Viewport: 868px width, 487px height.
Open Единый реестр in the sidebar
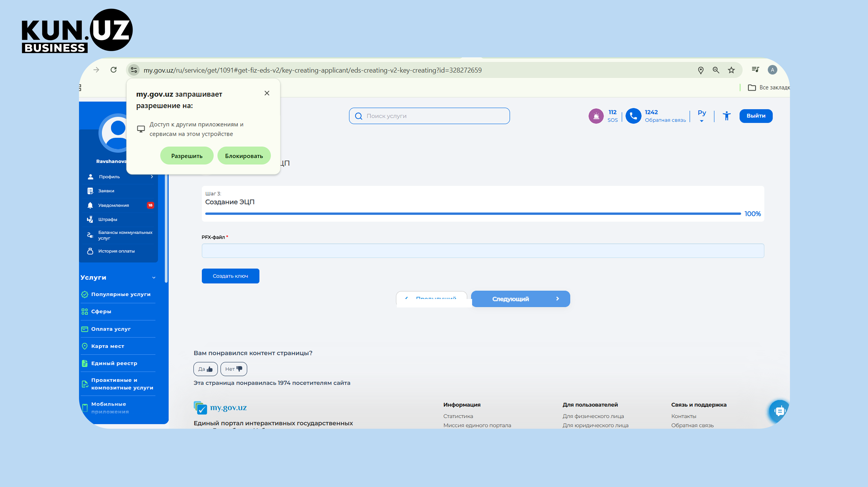click(x=114, y=363)
